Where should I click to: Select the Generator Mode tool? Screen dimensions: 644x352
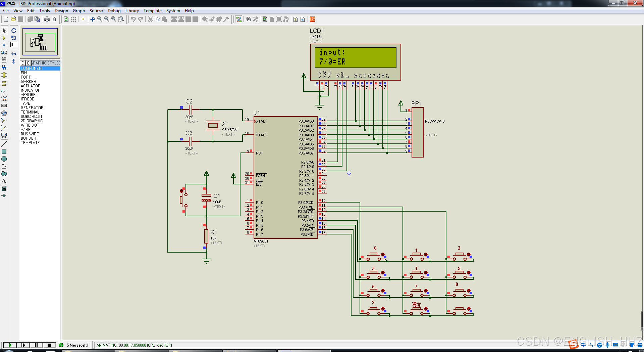pyautogui.click(x=4, y=113)
